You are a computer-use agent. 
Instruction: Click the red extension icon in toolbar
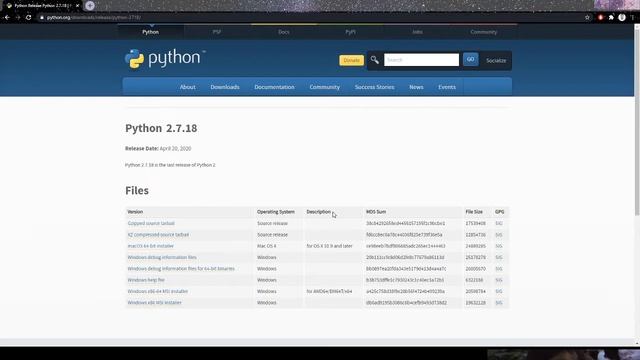(x=600, y=18)
